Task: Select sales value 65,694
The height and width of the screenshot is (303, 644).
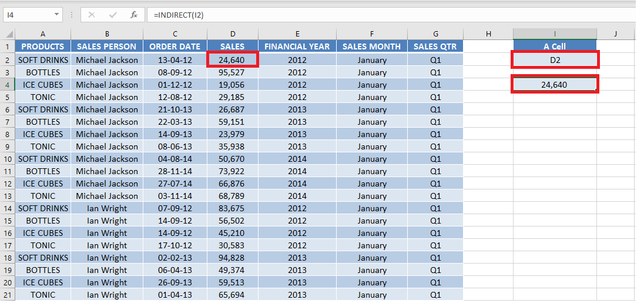Action: pyautogui.click(x=233, y=294)
